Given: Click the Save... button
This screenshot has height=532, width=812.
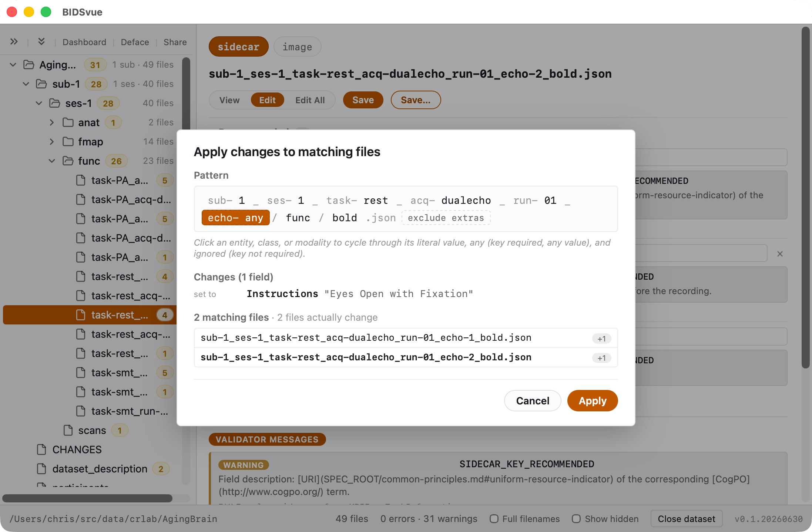Looking at the screenshot, I should click(416, 100).
